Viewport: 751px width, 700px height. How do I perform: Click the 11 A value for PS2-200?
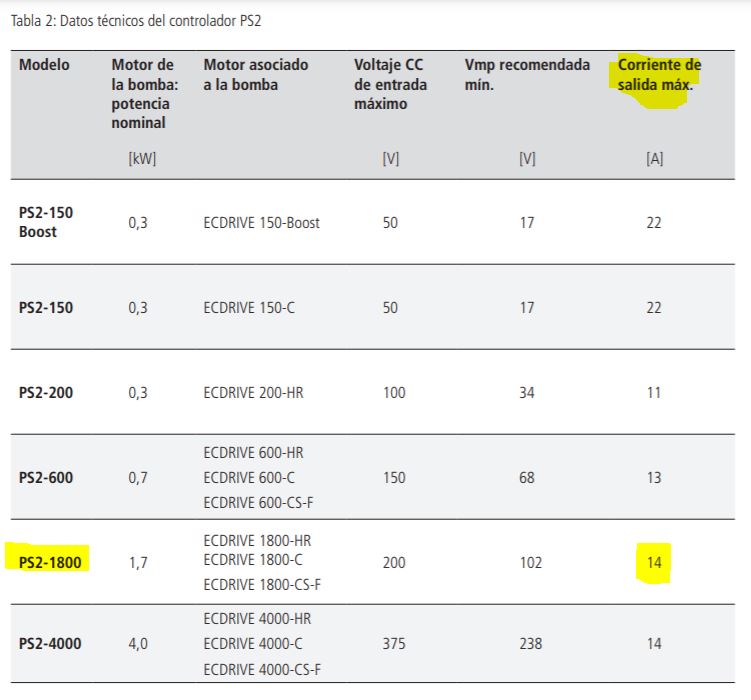[x=654, y=393]
